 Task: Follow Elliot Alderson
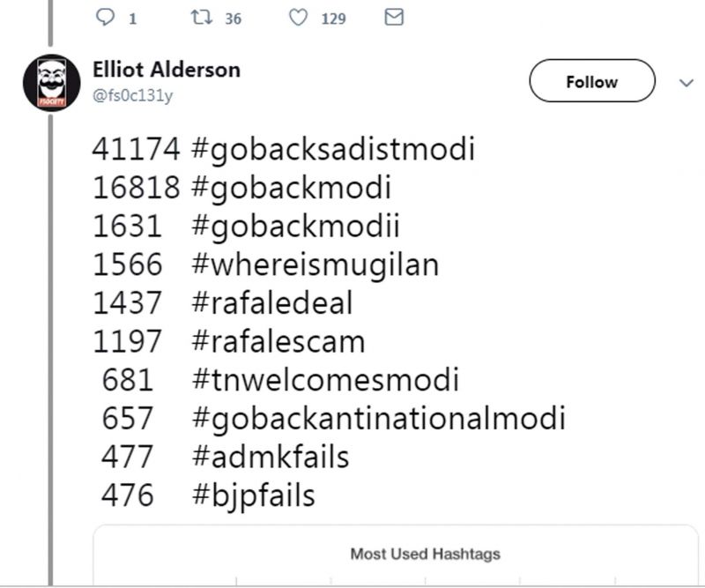[x=591, y=80]
